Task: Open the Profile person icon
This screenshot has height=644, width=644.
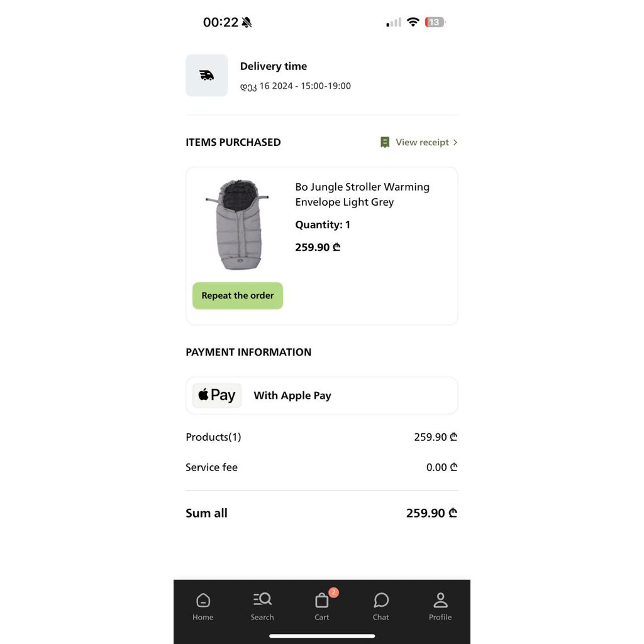Action: coord(440,601)
